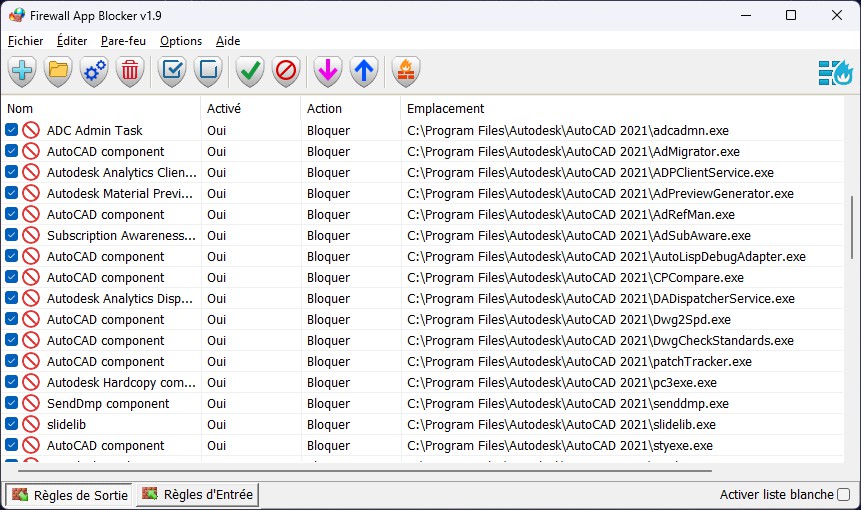This screenshot has height=510, width=861.
Task: Sort by the Emplacement column header
Action: pyautogui.click(x=622, y=109)
